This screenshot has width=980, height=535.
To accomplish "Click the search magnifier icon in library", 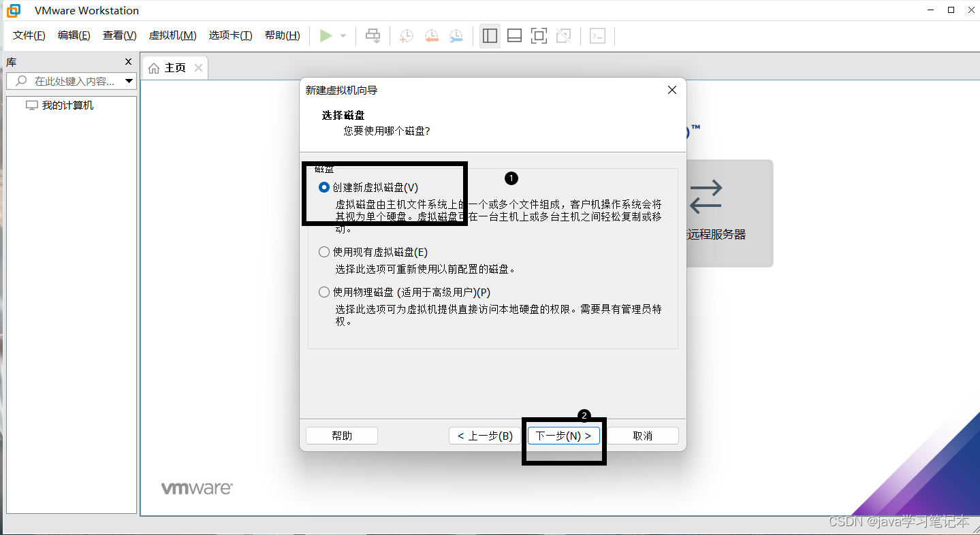I will coord(21,81).
